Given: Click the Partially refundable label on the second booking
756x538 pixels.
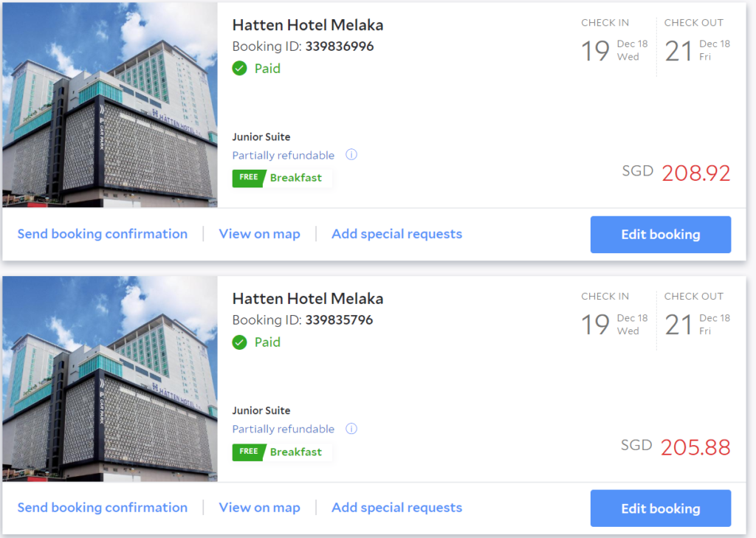Looking at the screenshot, I should [x=283, y=429].
